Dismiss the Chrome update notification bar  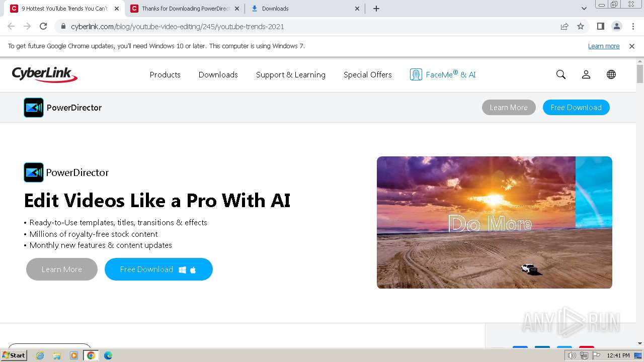click(x=632, y=46)
